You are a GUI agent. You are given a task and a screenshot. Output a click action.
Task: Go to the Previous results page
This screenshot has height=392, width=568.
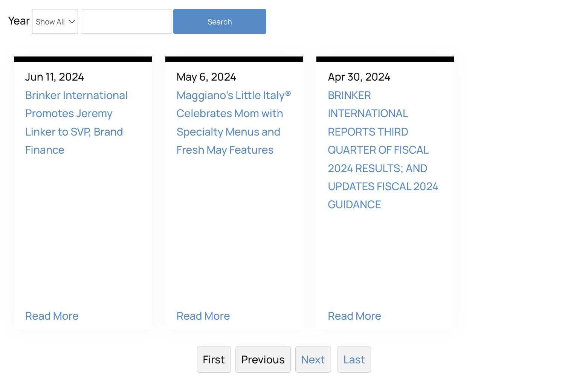click(x=263, y=360)
